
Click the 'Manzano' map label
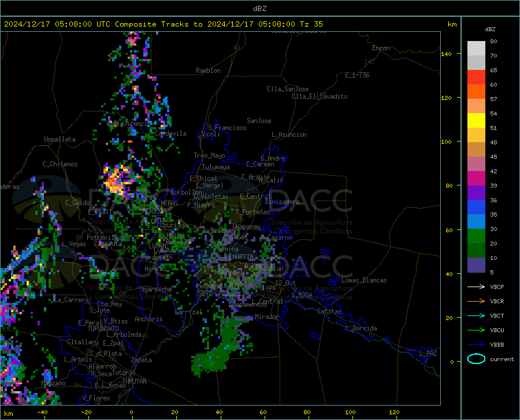(53, 383)
